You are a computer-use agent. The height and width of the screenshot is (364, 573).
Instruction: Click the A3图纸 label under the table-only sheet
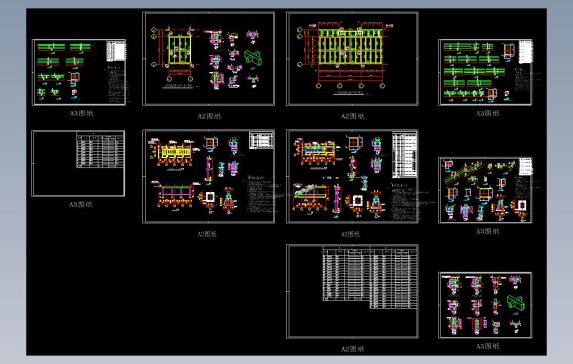point(81,204)
